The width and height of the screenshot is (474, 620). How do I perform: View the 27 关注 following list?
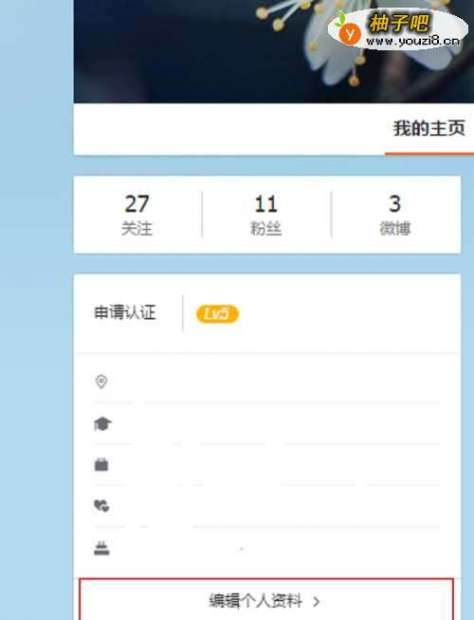click(137, 214)
